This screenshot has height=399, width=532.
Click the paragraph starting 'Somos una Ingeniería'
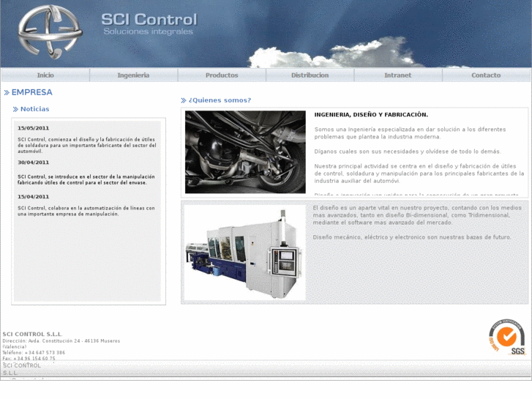click(410, 133)
